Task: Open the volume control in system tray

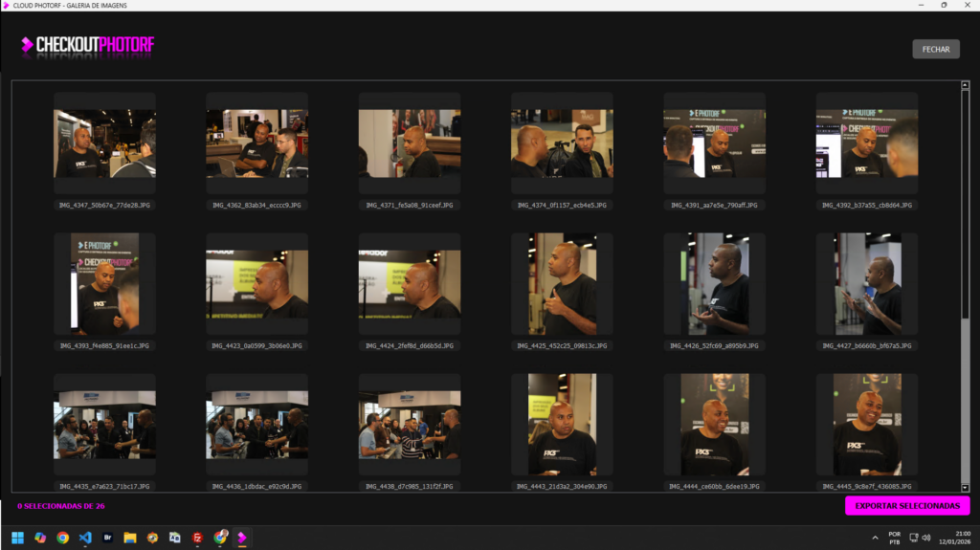Action: [926, 538]
